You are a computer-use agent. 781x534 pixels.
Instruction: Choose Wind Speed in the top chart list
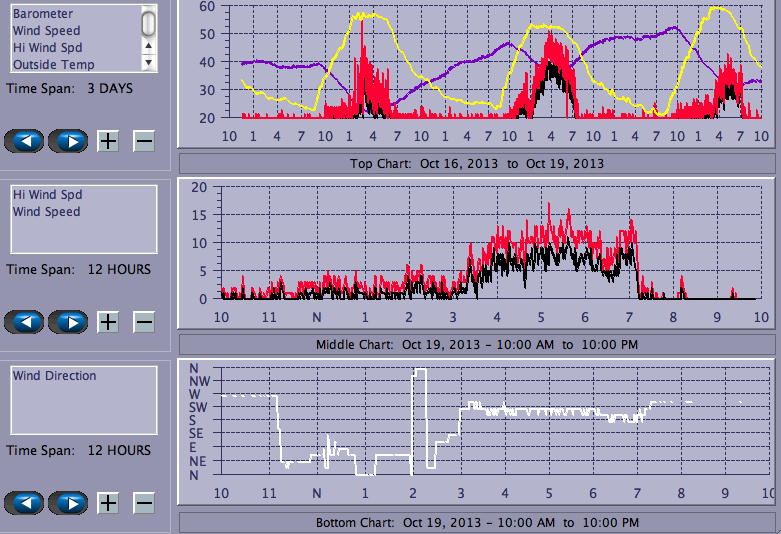pyautogui.click(x=46, y=31)
